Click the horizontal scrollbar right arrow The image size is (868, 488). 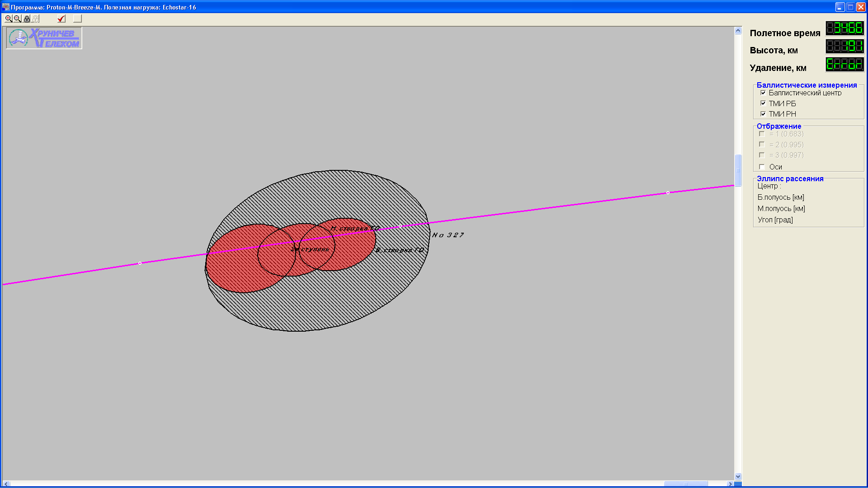pos(730,484)
